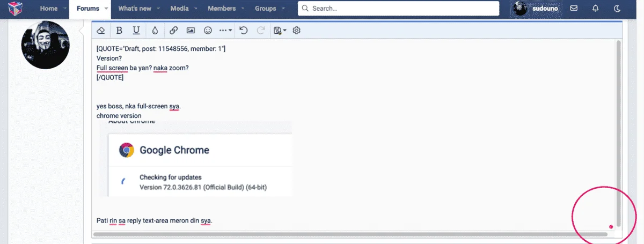Insert a link with the chain icon
Image resolution: width=644 pixels, height=244 pixels.
click(173, 31)
